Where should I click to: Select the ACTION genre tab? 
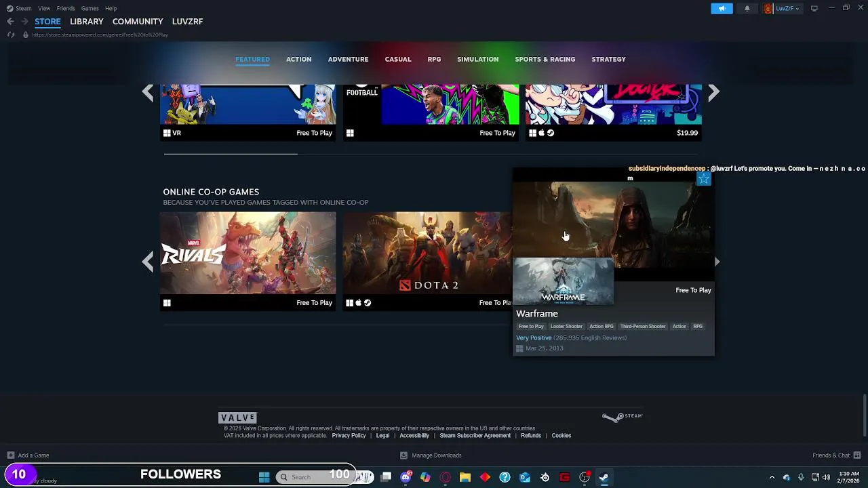pos(298,59)
